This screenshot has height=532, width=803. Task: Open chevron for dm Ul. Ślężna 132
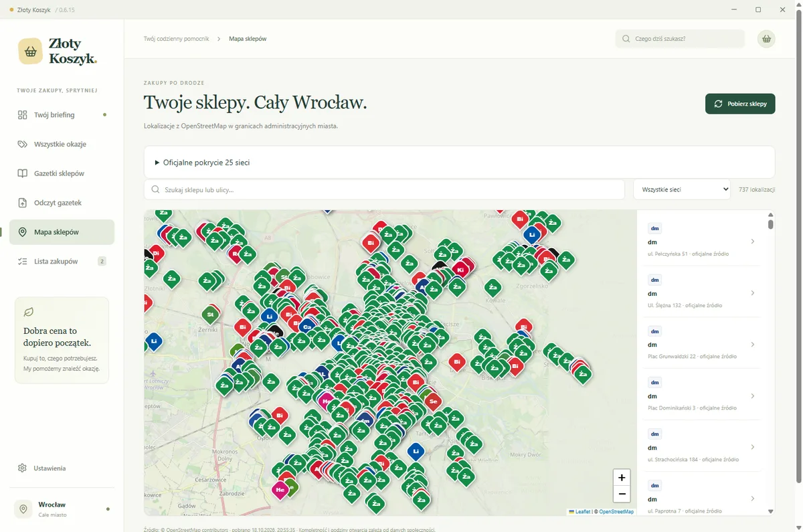click(x=753, y=293)
